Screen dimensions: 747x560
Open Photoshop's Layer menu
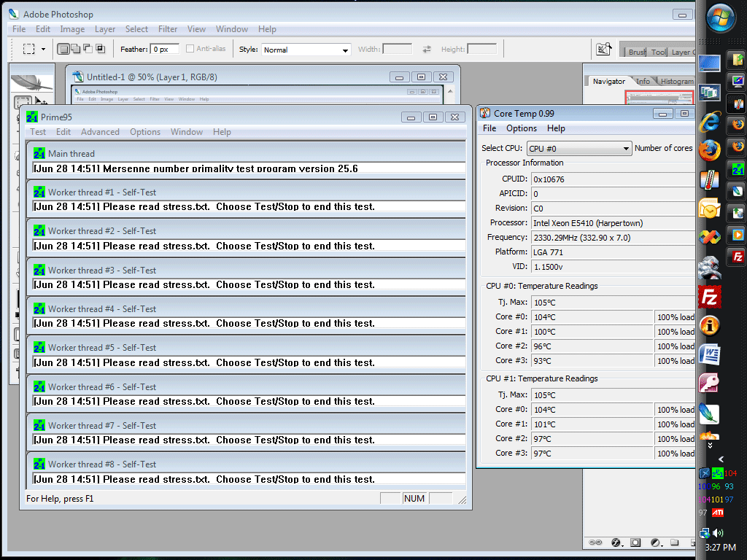pos(105,29)
